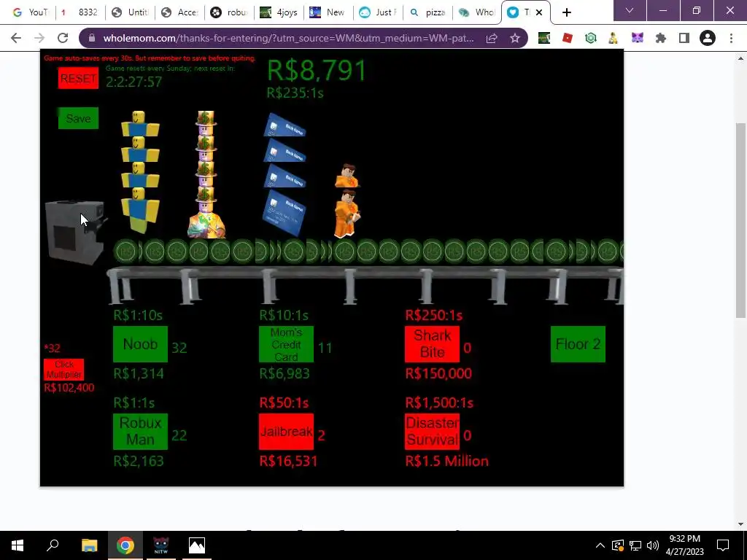The width and height of the screenshot is (747, 560).
Task: Open a new browser tab
Action: pyautogui.click(x=566, y=12)
